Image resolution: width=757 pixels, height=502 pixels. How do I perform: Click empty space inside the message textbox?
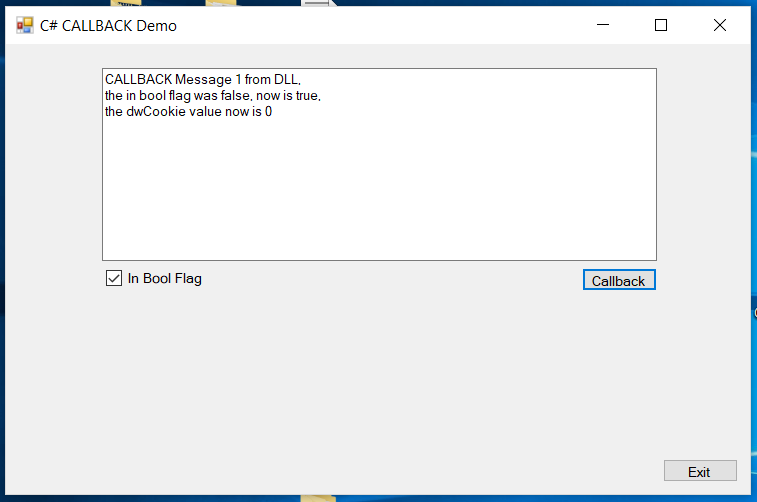tap(380, 190)
